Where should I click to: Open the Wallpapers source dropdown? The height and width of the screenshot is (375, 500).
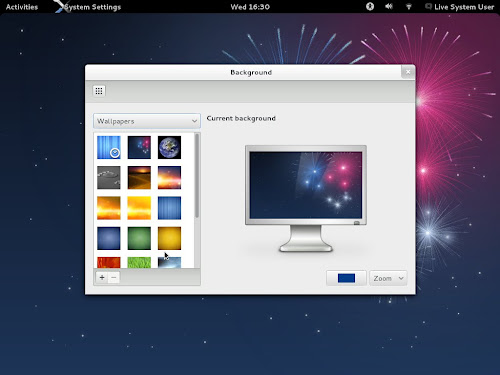click(147, 121)
